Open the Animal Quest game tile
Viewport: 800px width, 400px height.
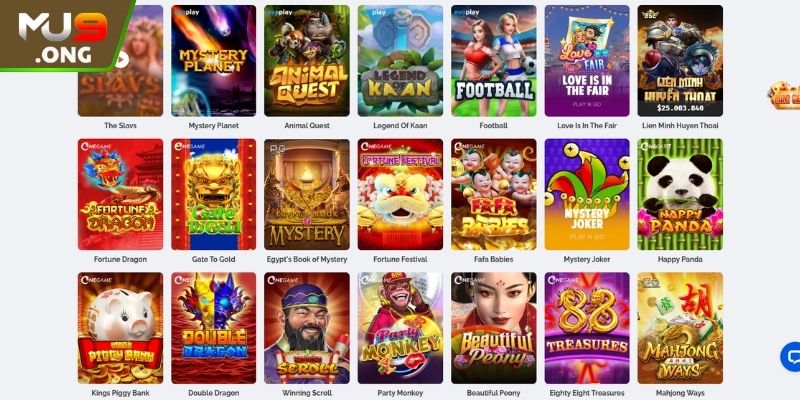coord(307,61)
